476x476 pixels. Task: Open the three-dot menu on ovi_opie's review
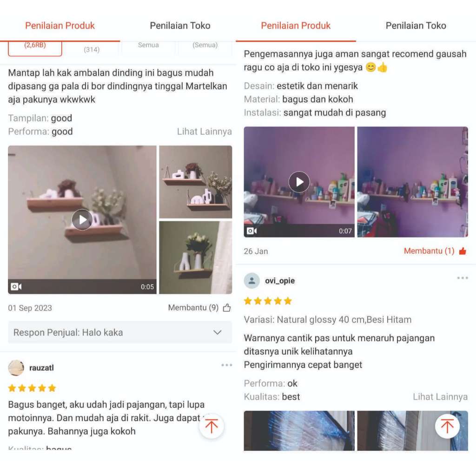(x=463, y=278)
